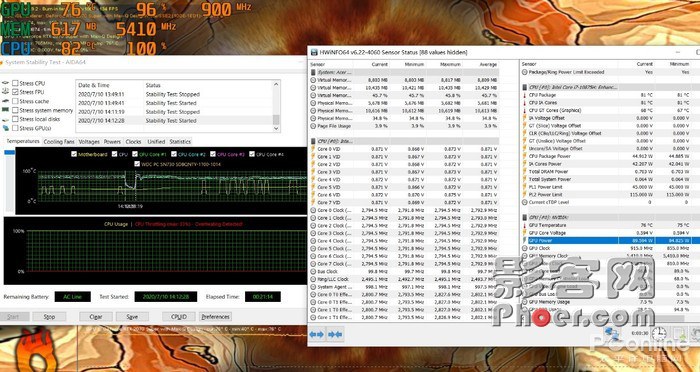Viewport: 700px width, 372px height.
Task: Click the Preferences button
Action: coord(215,317)
